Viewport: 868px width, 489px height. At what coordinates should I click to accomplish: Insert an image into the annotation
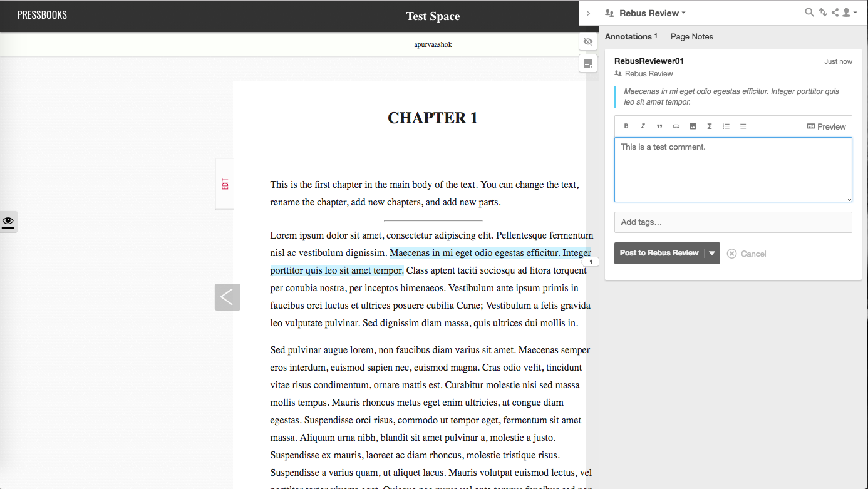[693, 126]
